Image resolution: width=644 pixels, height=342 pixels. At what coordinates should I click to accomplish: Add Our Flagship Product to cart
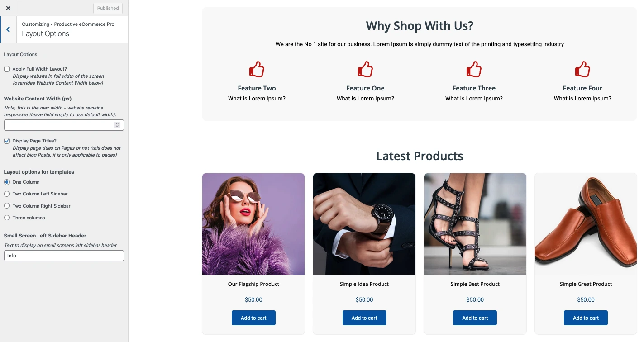(x=253, y=318)
